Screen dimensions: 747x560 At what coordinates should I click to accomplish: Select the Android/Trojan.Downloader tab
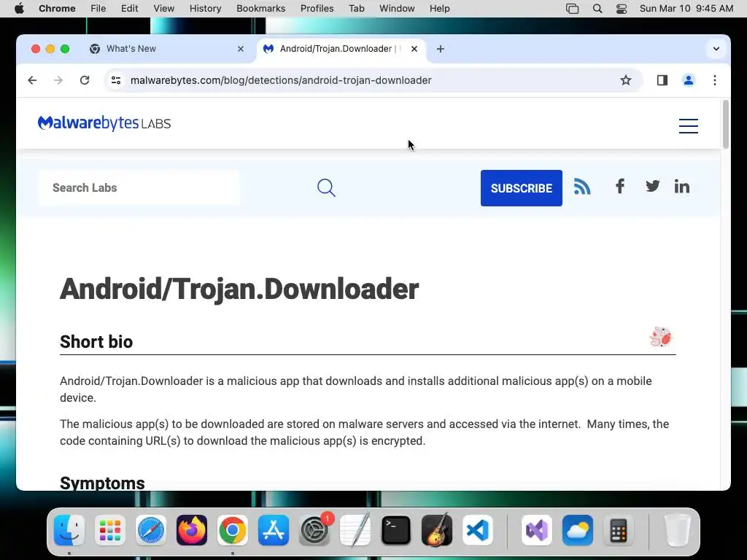[x=341, y=49]
